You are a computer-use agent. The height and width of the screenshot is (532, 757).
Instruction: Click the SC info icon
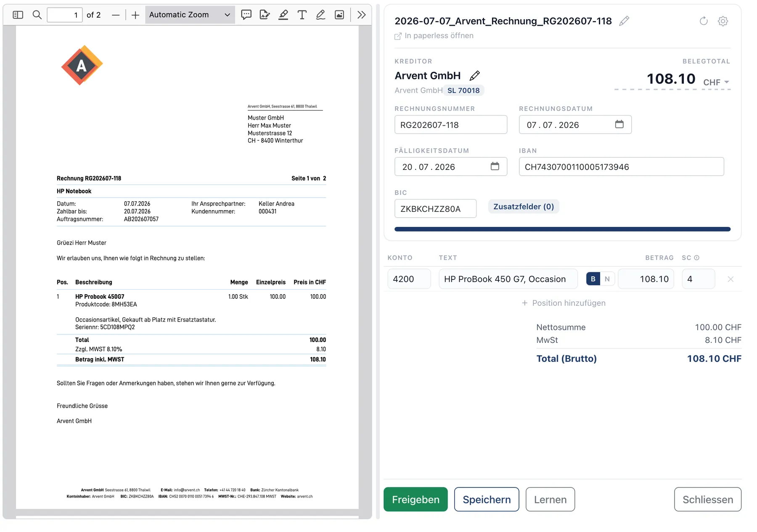(x=697, y=258)
